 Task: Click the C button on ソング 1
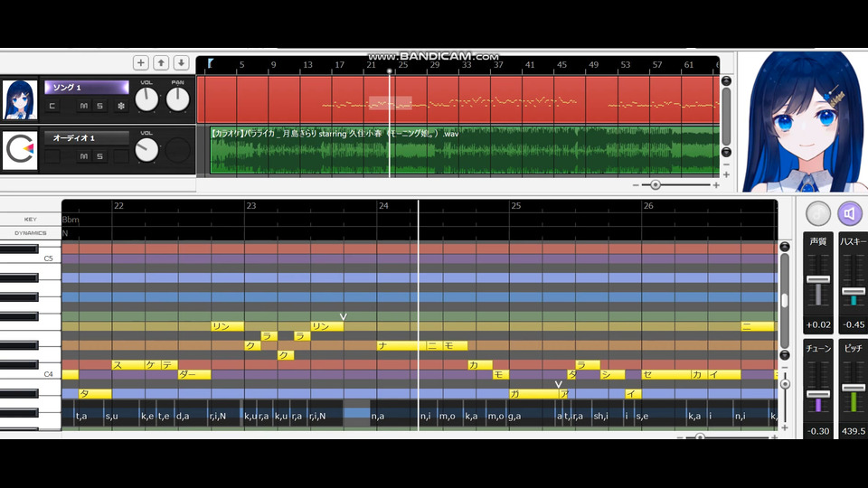pyautogui.click(x=52, y=106)
